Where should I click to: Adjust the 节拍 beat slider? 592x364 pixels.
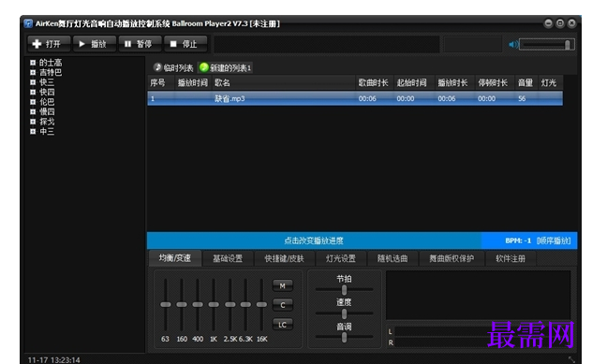coord(344,290)
